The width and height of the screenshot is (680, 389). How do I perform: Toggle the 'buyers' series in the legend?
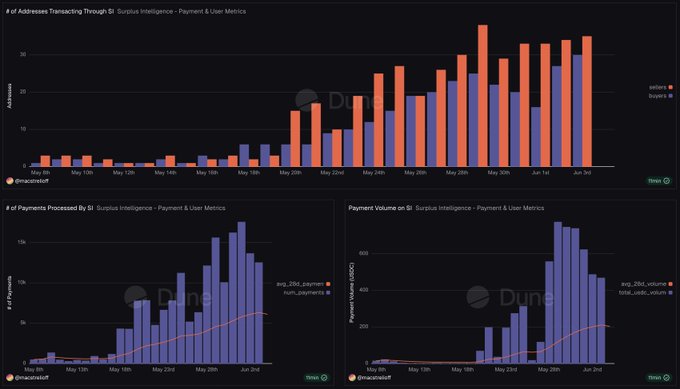click(660, 95)
